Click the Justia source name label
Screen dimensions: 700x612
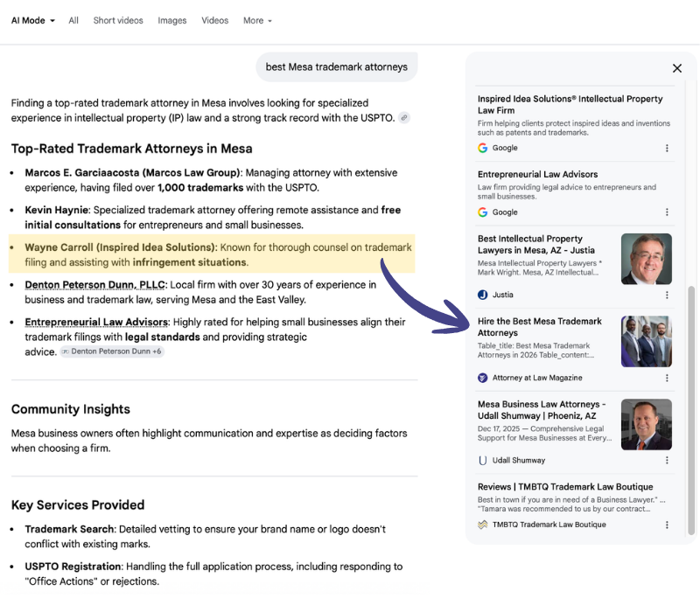[502, 295]
